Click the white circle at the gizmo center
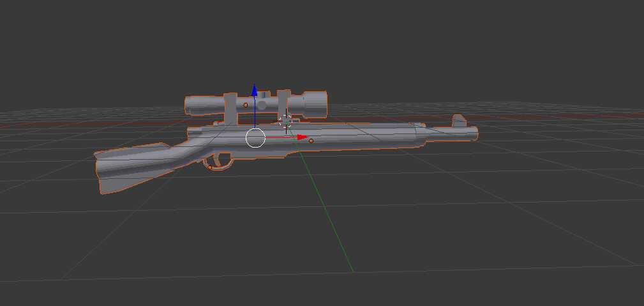 click(255, 137)
